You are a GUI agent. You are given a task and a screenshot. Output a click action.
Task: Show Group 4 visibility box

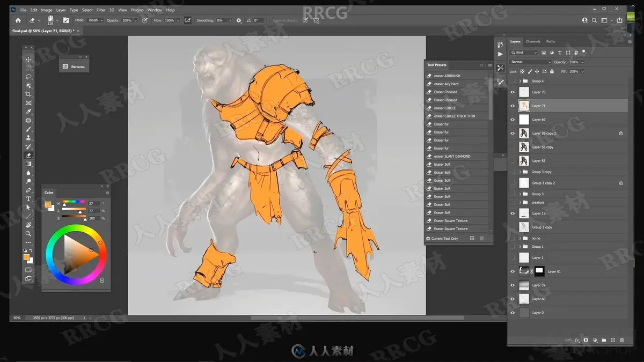pos(513,81)
